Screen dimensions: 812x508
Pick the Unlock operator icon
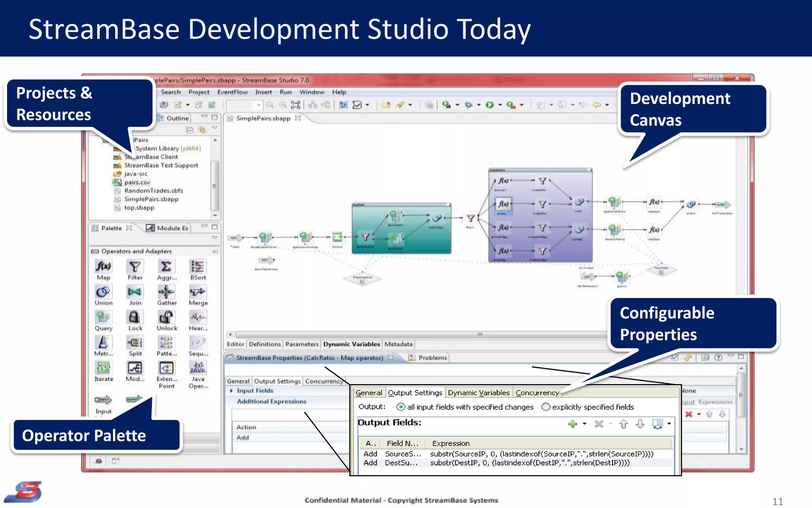[167, 317]
